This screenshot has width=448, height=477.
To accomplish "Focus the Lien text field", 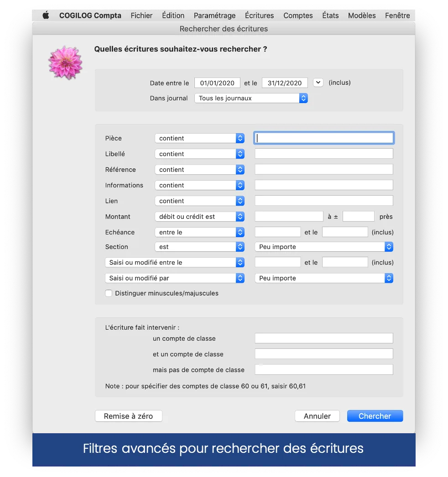I will point(324,201).
